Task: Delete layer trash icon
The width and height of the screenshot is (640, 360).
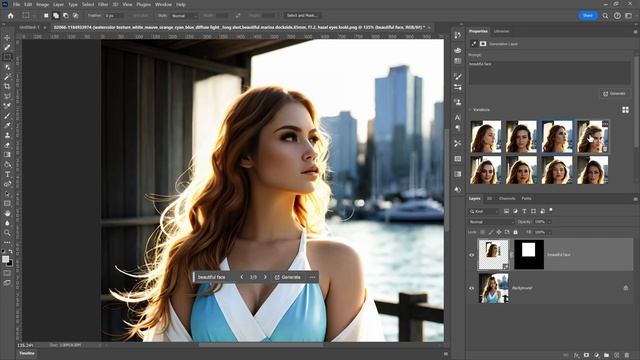Action: click(x=627, y=356)
